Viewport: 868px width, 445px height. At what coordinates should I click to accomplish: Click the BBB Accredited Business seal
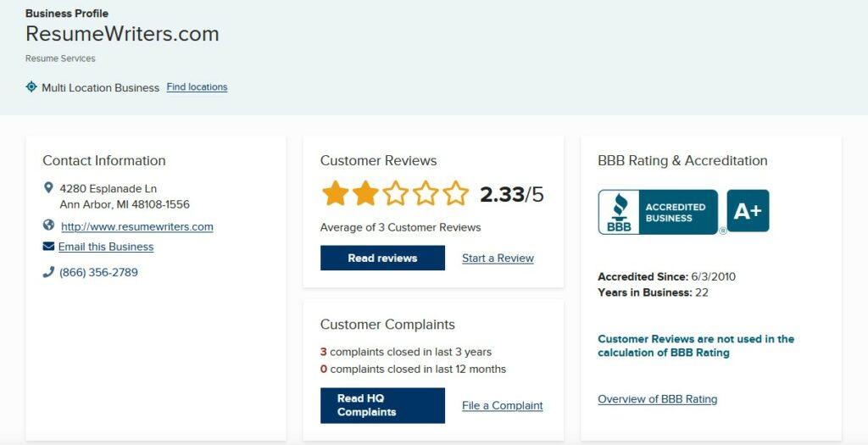pos(658,213)
